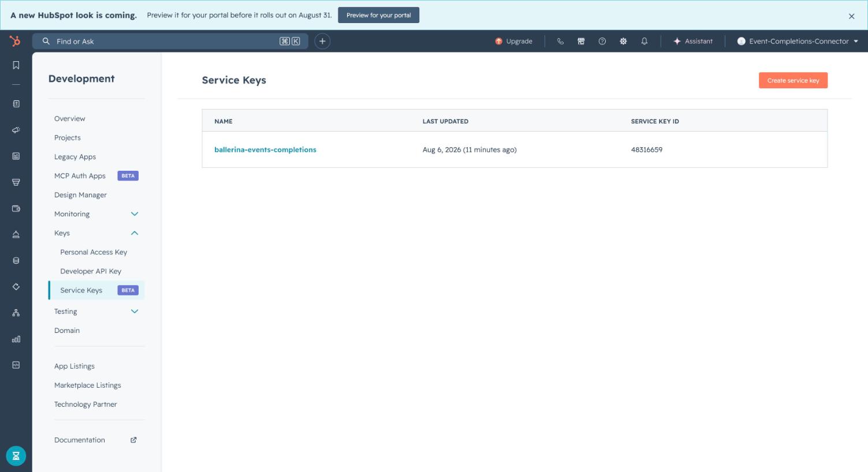Click the Documentation external link icon
The height and width of the screenshot is (472, 868).
[x=133, y=440]
